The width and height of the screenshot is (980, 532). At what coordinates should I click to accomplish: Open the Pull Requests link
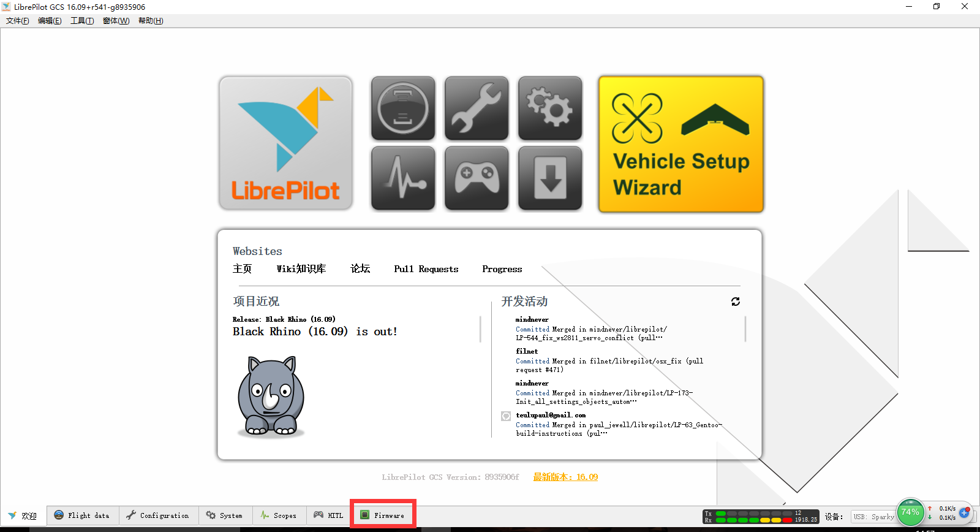[426, 269]
